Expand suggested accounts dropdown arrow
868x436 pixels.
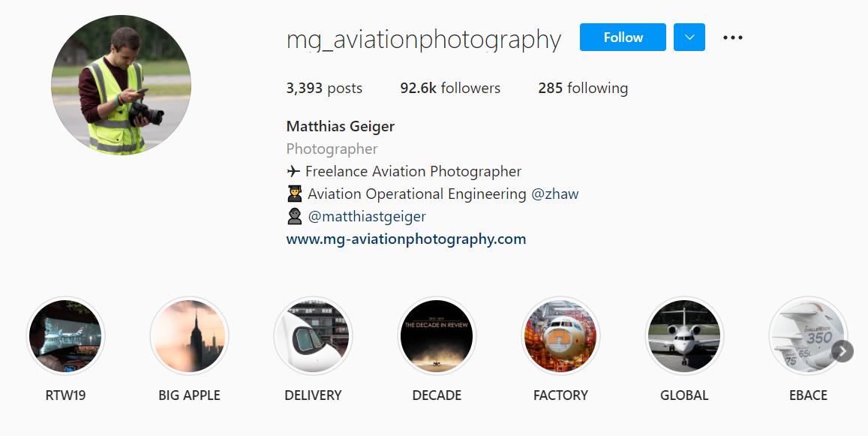pos(689,37)
